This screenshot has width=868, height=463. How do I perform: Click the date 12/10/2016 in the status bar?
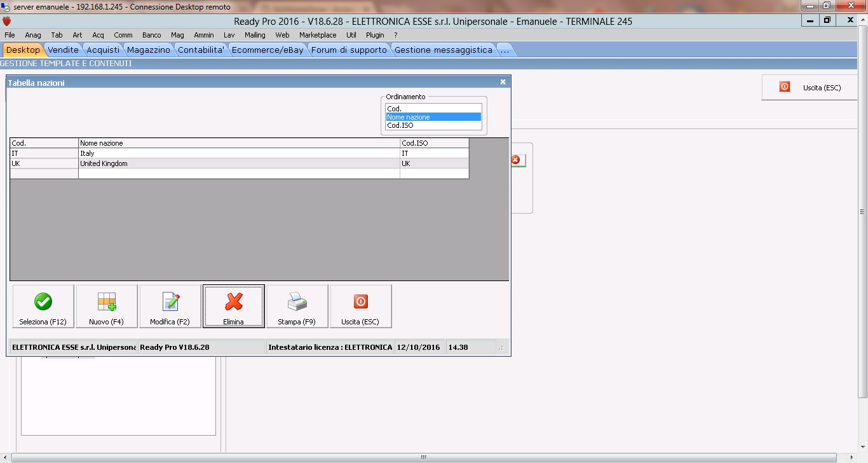[x=419, y=347]
